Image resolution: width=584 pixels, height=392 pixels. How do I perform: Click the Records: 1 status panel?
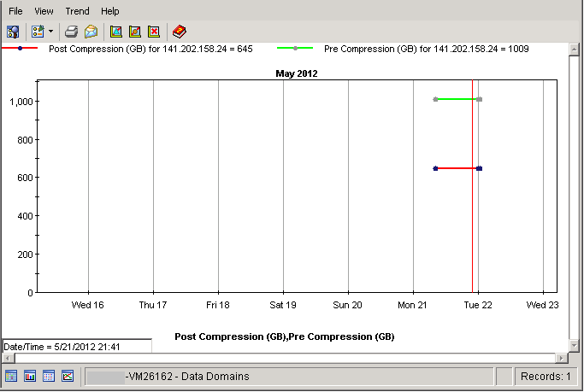tap(546, 377)
